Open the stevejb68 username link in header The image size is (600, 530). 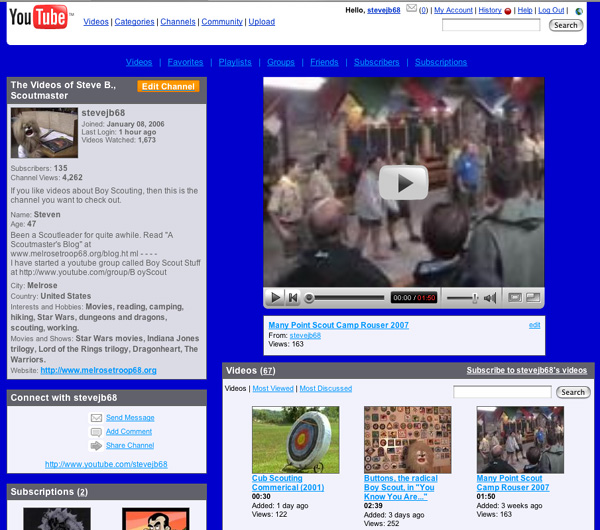384,10
